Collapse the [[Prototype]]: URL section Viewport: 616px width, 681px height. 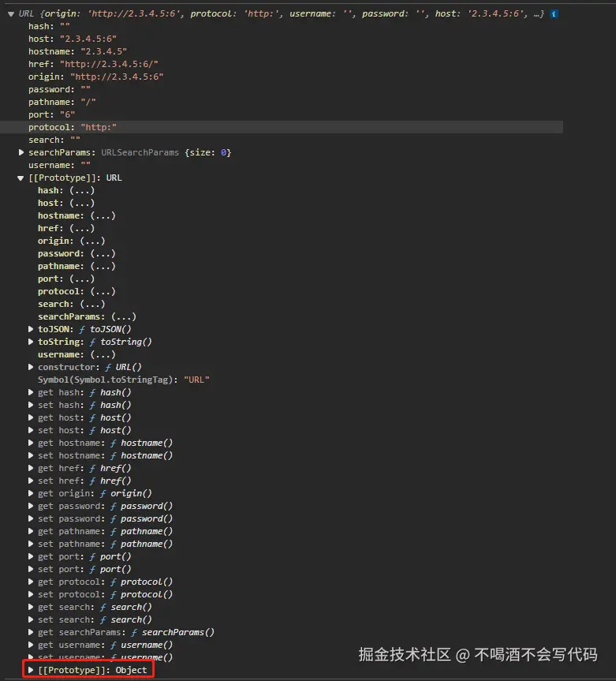(21, 178)
